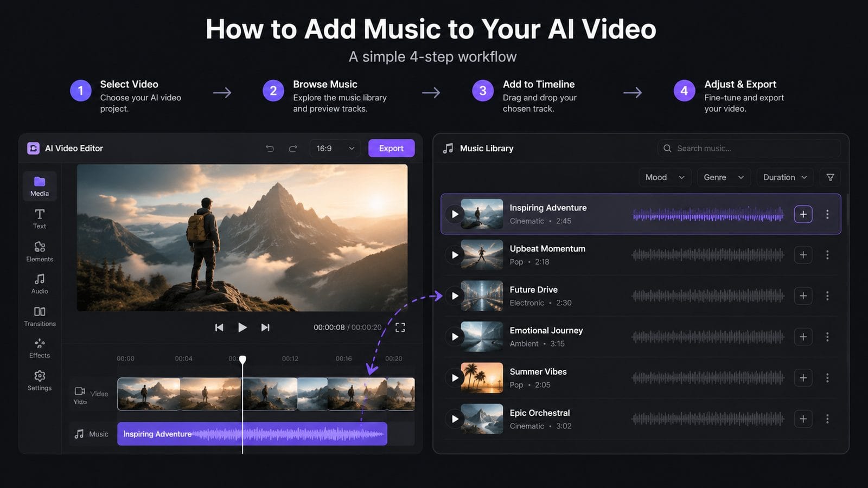
Task: Open the 16:9 aspect ratio dropdown
Action: [335, 148]
